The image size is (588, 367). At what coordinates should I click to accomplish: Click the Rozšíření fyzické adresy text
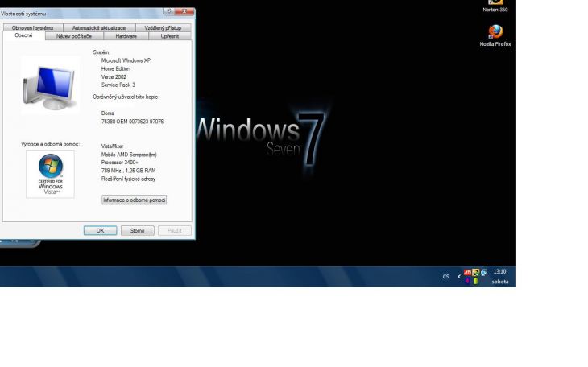128,179
